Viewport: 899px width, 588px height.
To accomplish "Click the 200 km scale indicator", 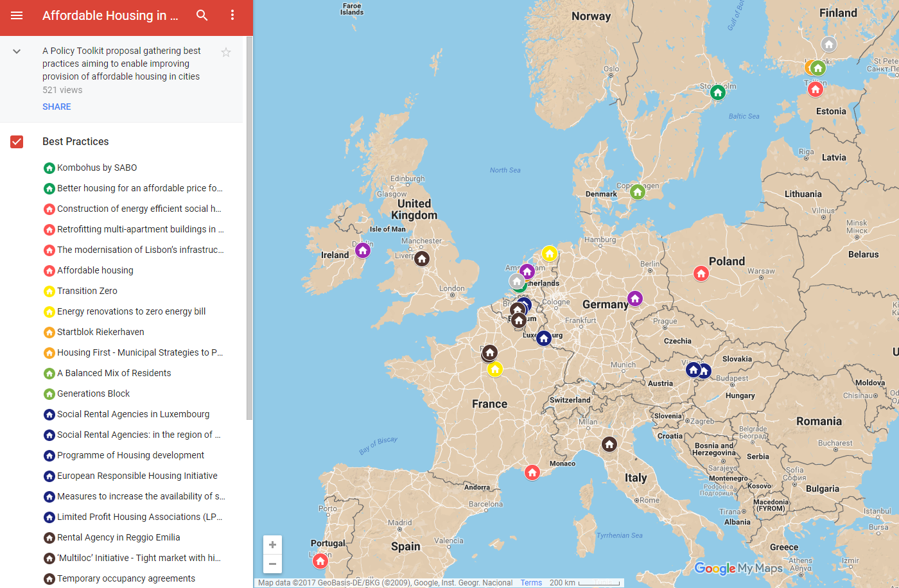I will click(585, 583).
